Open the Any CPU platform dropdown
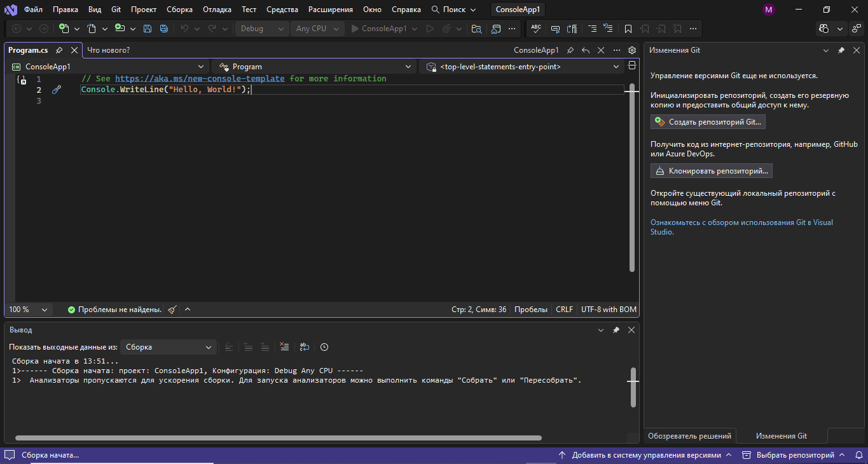Screen dimensions: 868x464 [x=318, y=29]
